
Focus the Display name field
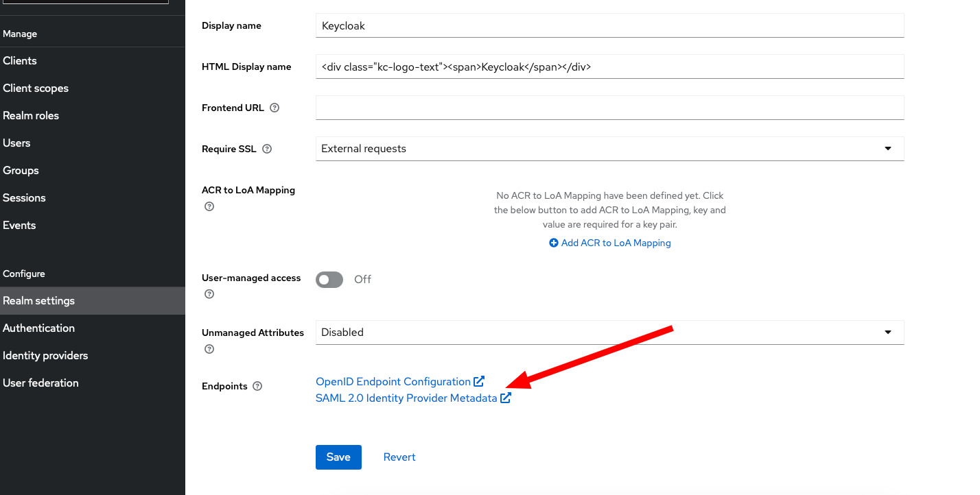point(609,25)
